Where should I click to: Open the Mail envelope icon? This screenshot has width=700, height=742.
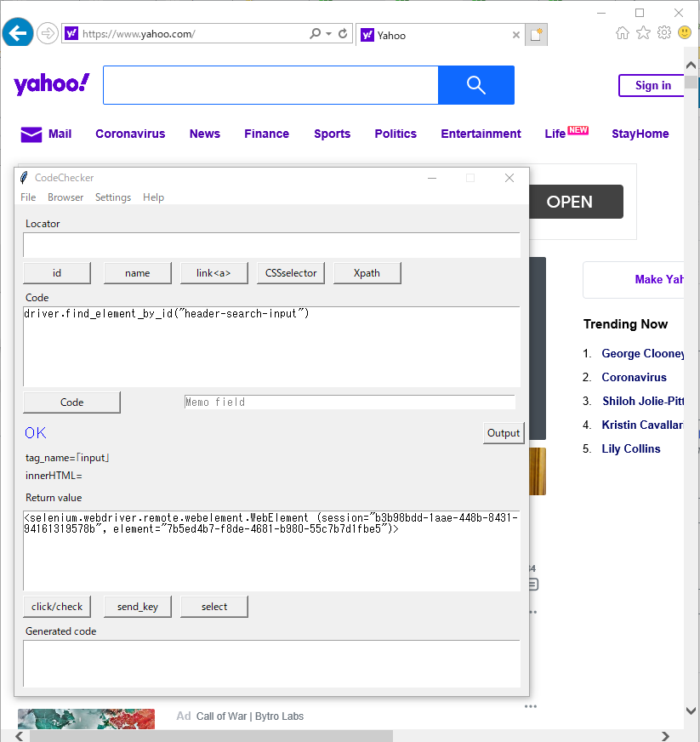coord(31,134)
